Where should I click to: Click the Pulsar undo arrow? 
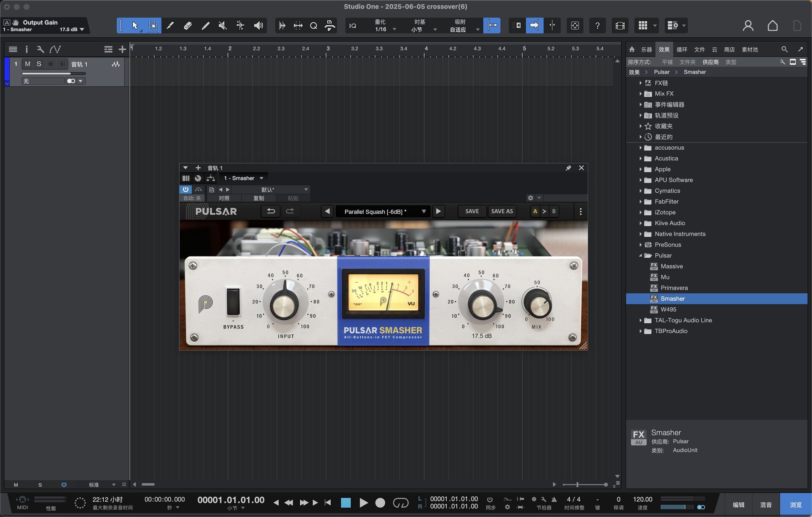click(x=271, y=211)
